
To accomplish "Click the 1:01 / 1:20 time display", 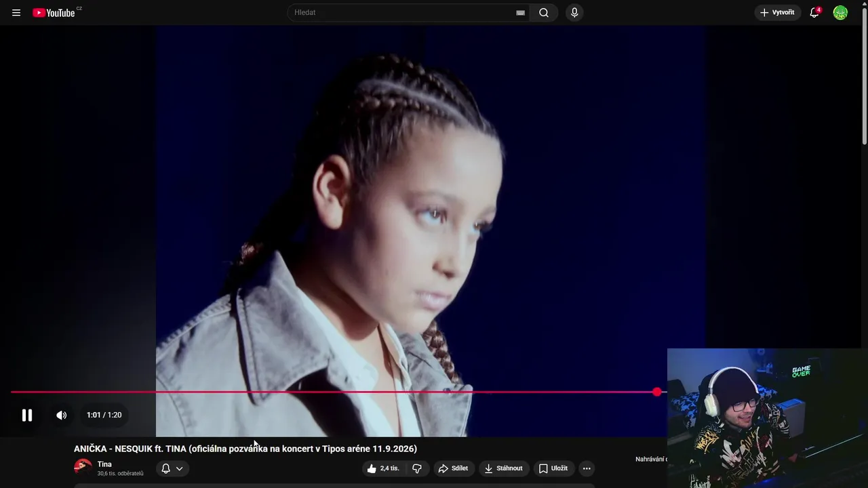I will 104,415.
